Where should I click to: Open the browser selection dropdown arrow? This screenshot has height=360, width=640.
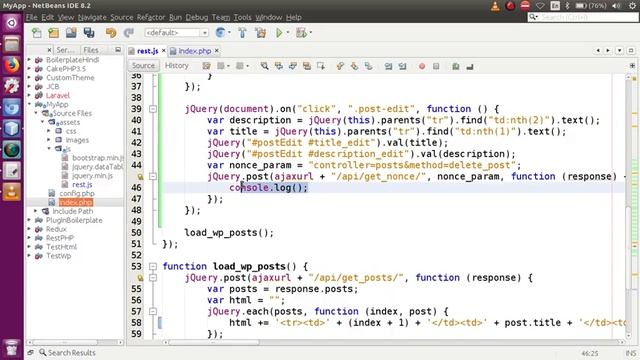coord(230,33)
